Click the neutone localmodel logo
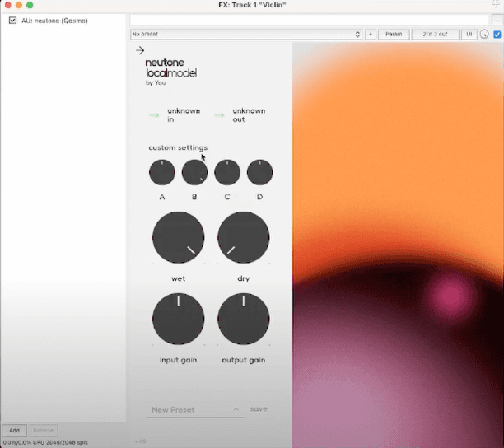The image size is (504, 448). 171,68
